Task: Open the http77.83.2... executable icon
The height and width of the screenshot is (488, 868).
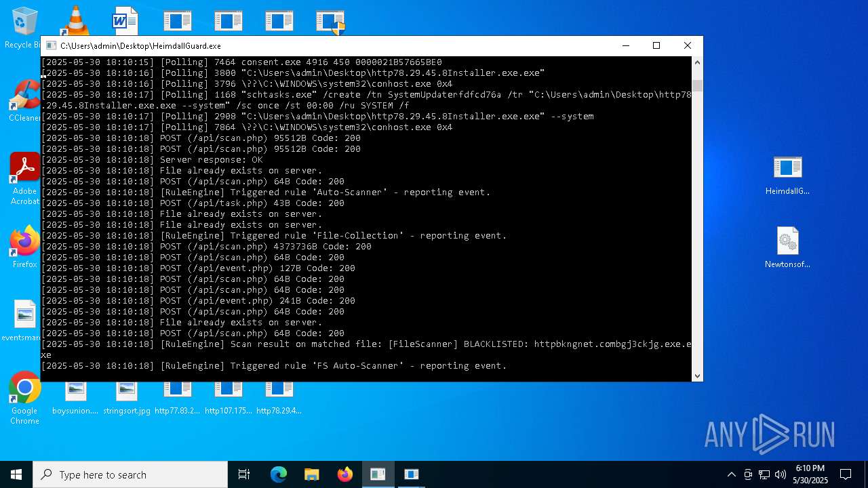Action: [x=178, y=398]
